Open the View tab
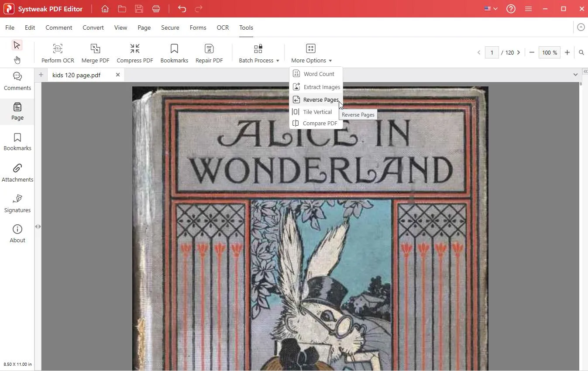 [x=120, y=27]
